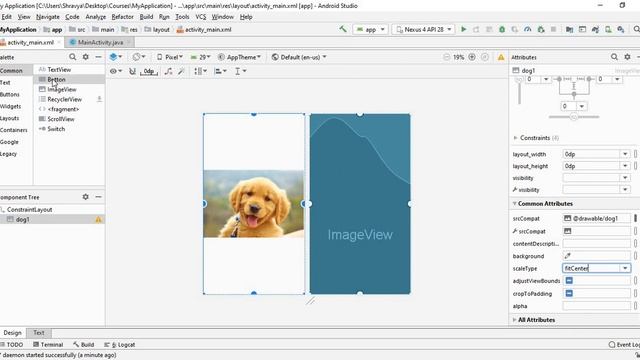
Task: Start debugging with the green bug icon
Action: (502, 29)
